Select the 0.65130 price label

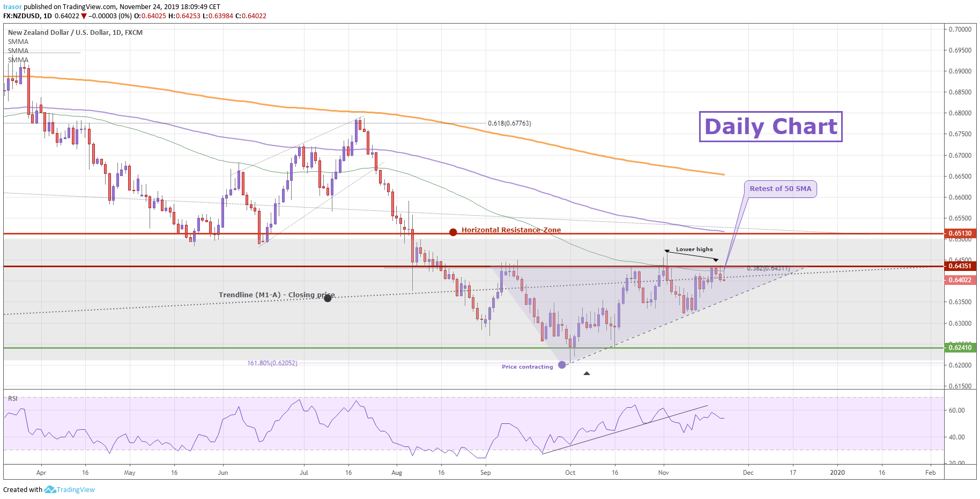click(960, 233)
